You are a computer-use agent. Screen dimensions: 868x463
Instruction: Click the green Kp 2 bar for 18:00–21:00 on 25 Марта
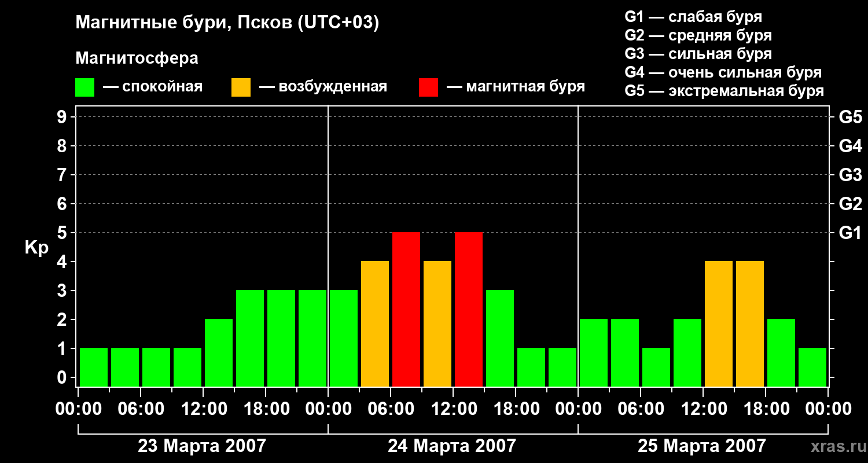coord(781,352)
